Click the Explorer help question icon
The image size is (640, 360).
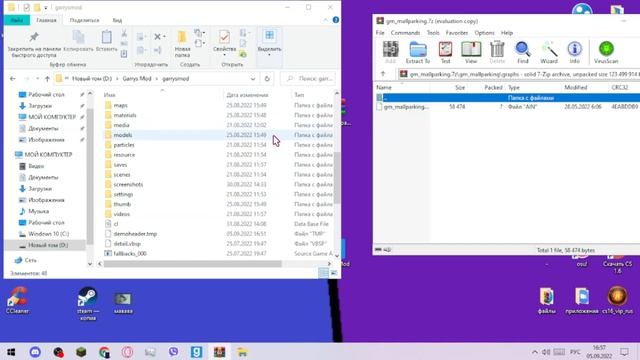[x=336, y=20]
